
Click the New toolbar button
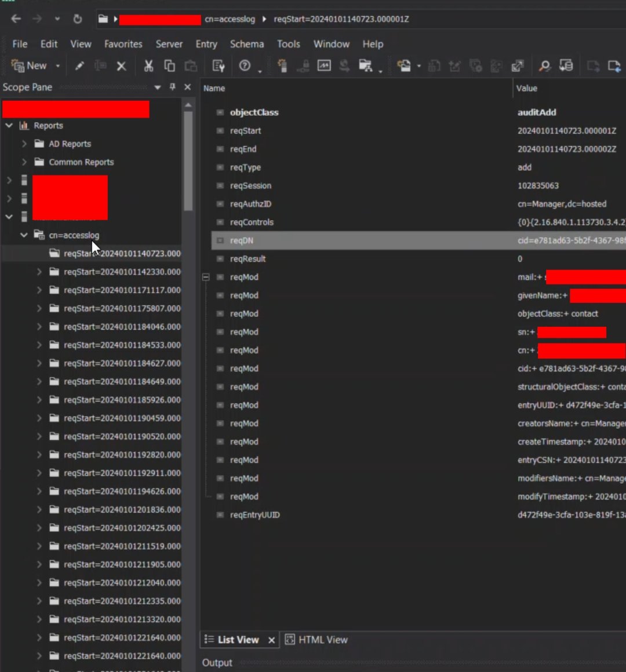[29, 65]
